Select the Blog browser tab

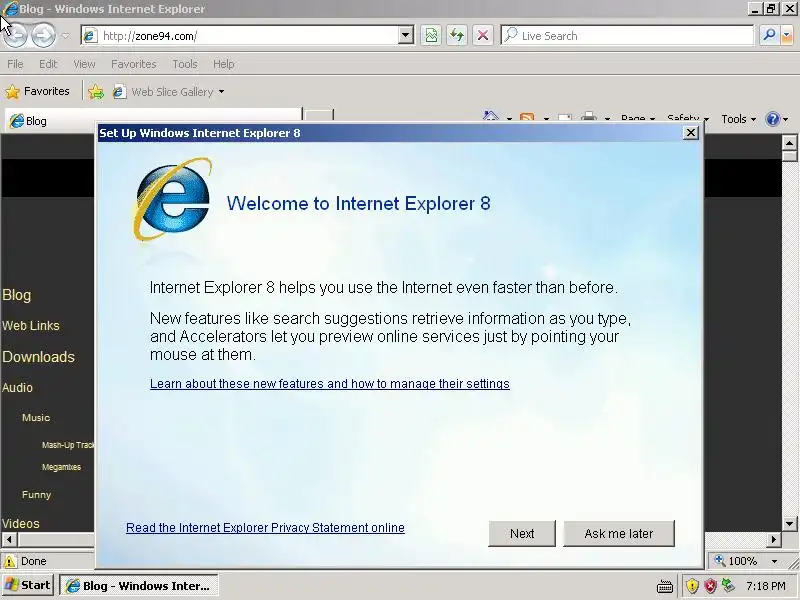[x=153, y=121]
